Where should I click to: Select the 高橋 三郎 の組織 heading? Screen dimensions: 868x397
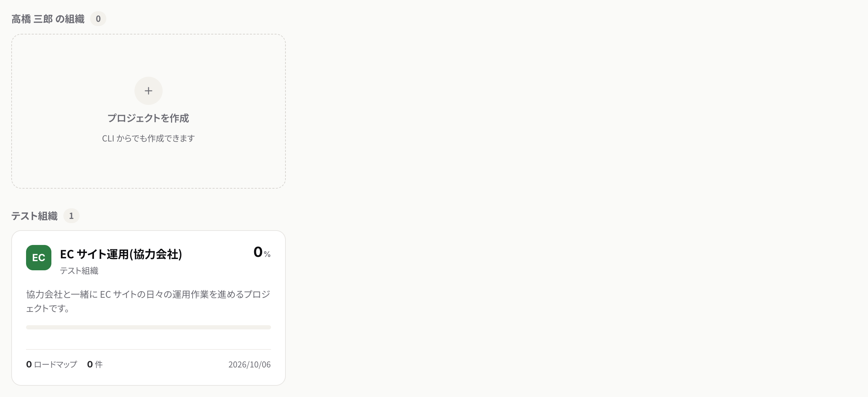[x=48, y=19]
